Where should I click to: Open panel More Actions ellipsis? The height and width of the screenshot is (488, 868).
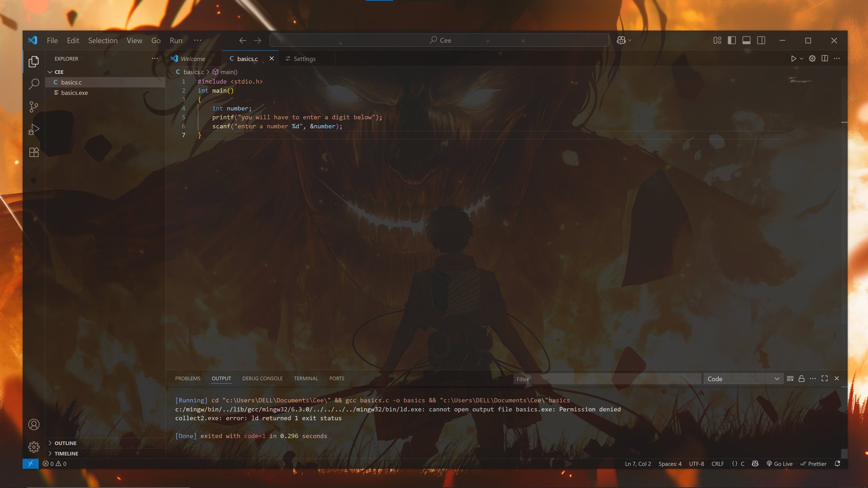(x=812, y=379)
